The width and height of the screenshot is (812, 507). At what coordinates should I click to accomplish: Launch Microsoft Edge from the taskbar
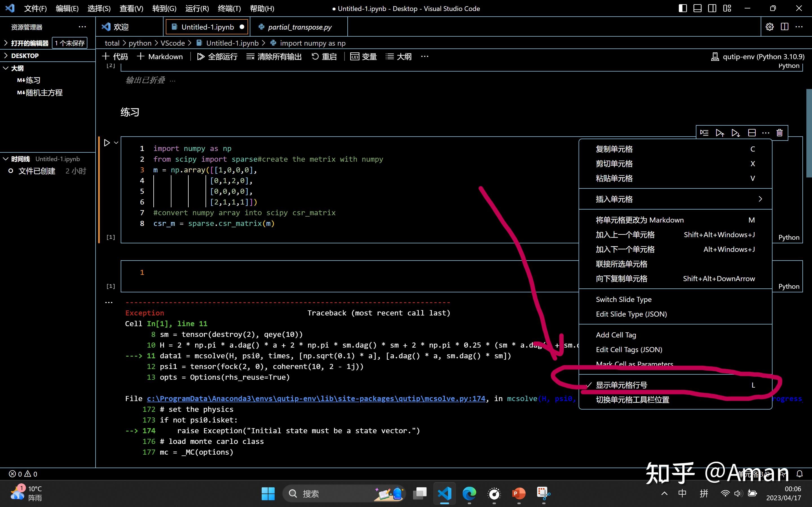click(469, 493)
